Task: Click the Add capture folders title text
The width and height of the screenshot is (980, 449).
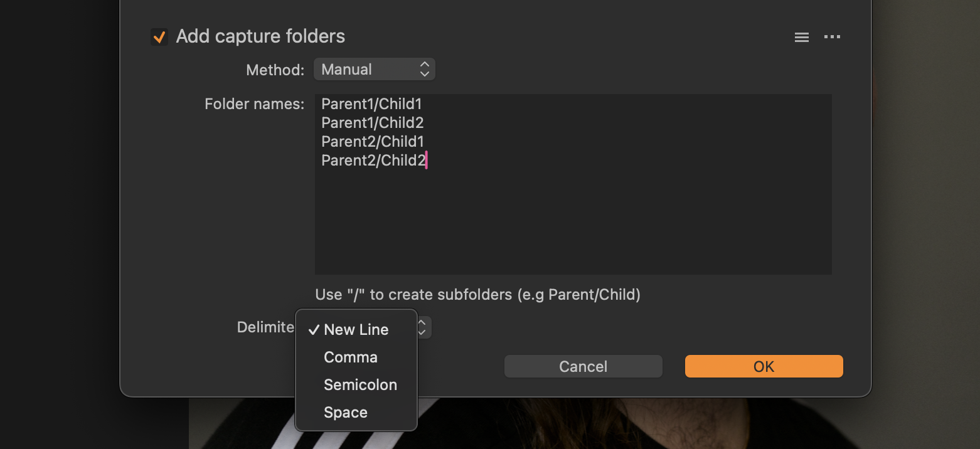Action: 260,36
